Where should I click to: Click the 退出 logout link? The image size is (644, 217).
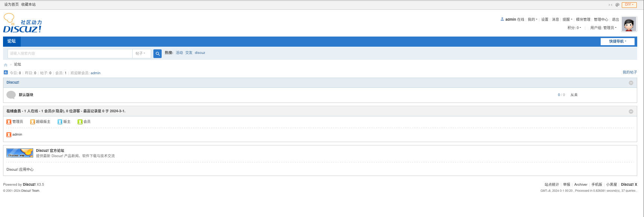point(615,20)
